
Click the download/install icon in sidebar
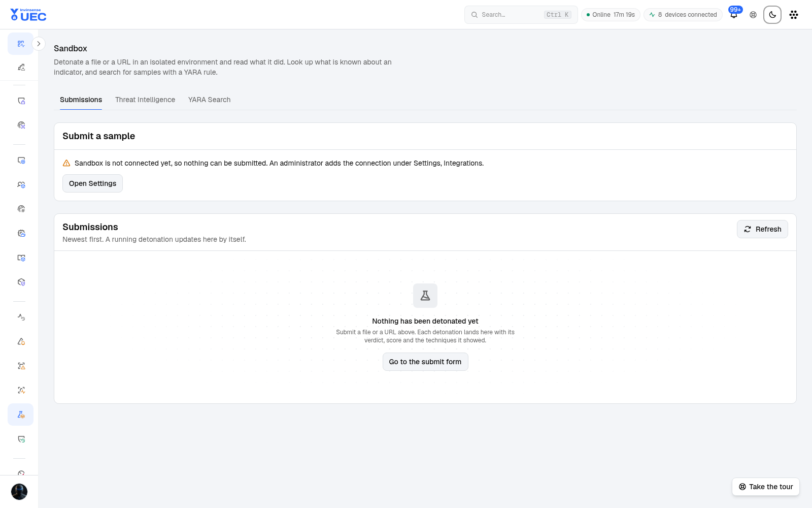click(x=21, y=68)
